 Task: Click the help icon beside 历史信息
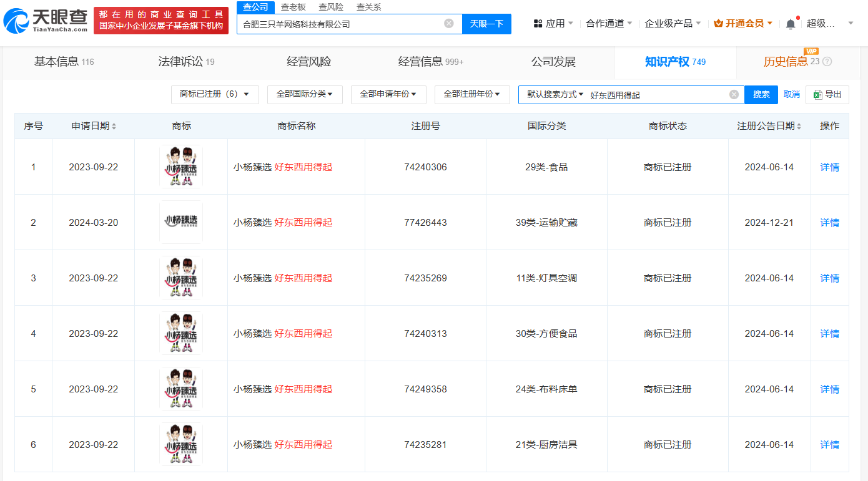827,62
